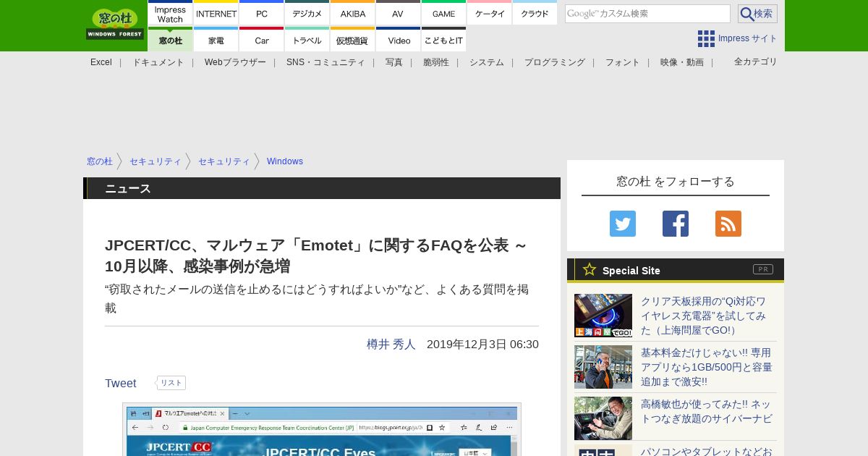Image resolution: width=868 pixels, height=456 pixels.
Task: Open the AV Watch tab
Action: (398, 13)
